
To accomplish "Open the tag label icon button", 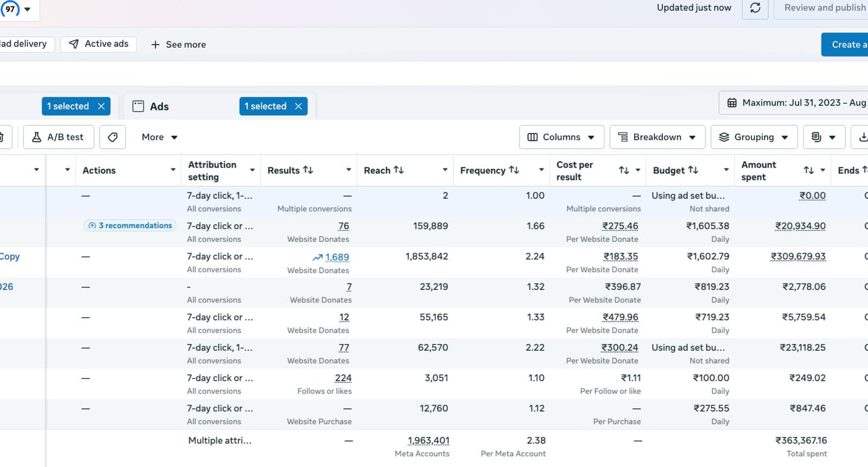I will tap(113, 137).
